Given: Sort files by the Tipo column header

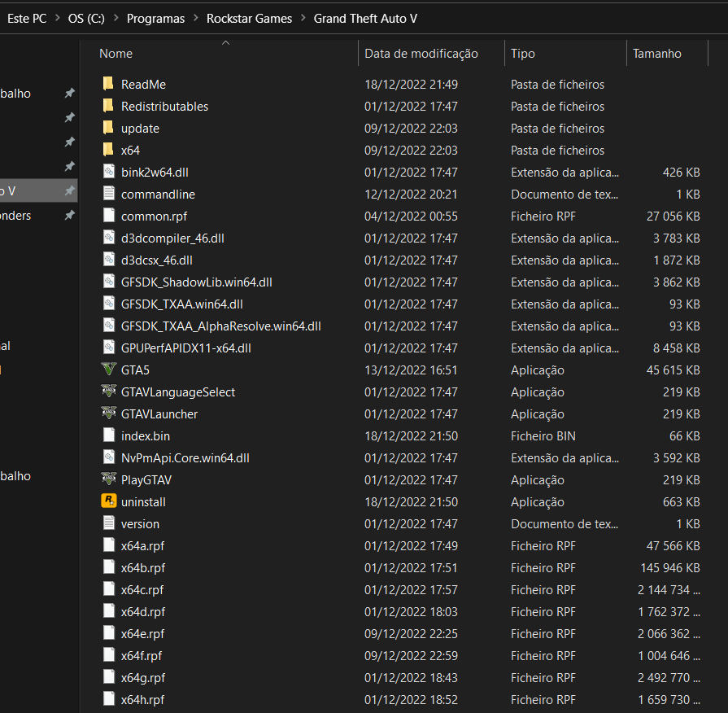Looking at the screenshot, I should tap(523, 54).
